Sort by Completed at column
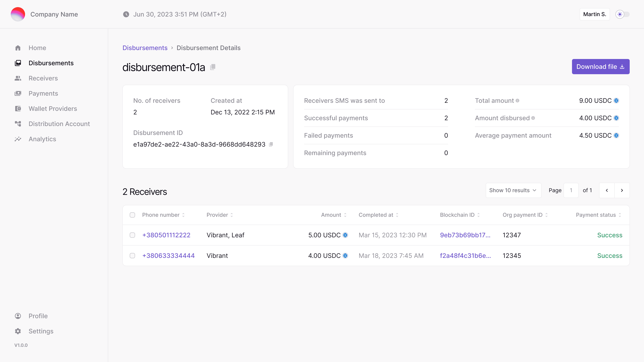This screenshot has width=644, height=362. (x=379, y=215)
